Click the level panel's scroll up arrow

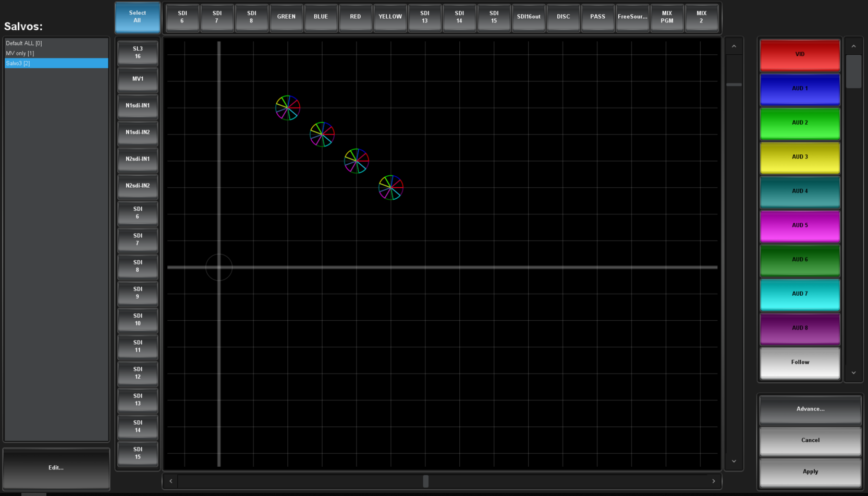click(853, 46)
